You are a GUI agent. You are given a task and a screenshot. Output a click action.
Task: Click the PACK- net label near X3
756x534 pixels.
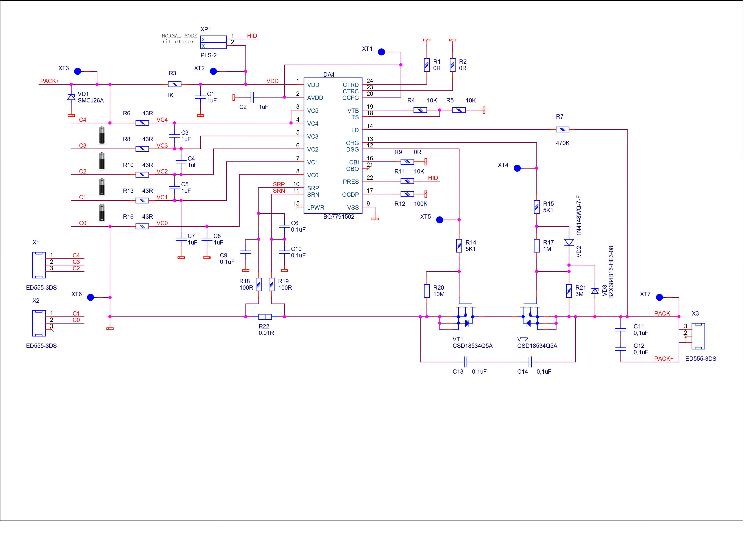coord(663,313)
